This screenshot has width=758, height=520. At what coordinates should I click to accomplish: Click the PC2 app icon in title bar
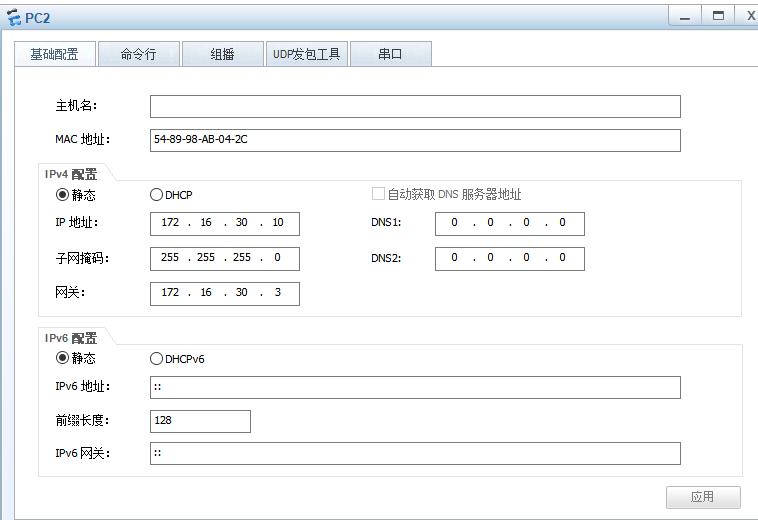[x=13, y=16]
